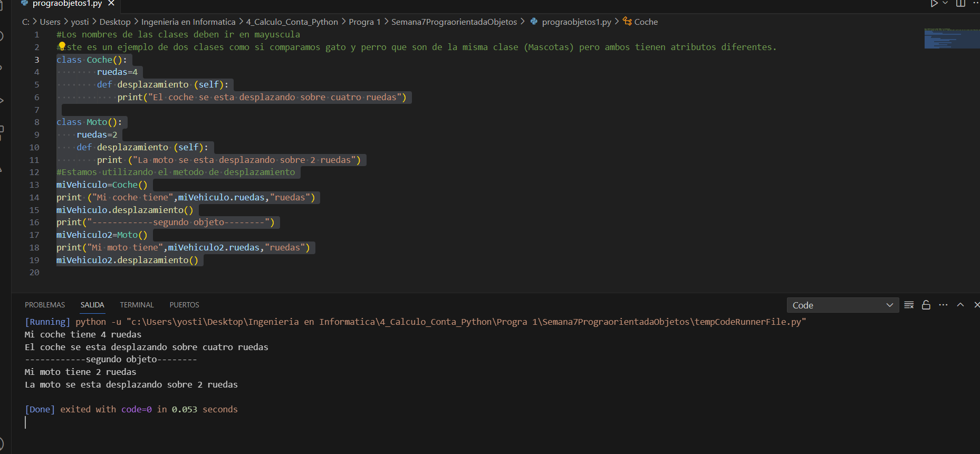This screenshot has width=980, height=454.
Task: Click the line 5 'def desplazamiento (self):'
Action: pyautogui.click(x=163, y=84)
